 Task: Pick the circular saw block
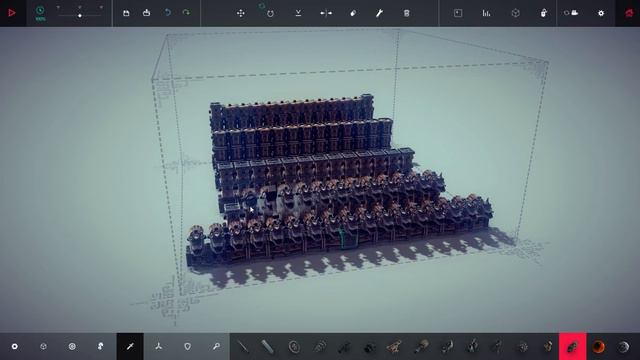pos(294,347)
